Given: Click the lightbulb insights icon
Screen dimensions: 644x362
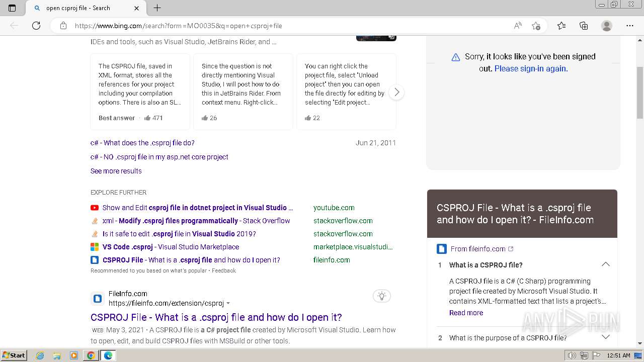Looking at the screenshot, I should (x=382, y=296).
